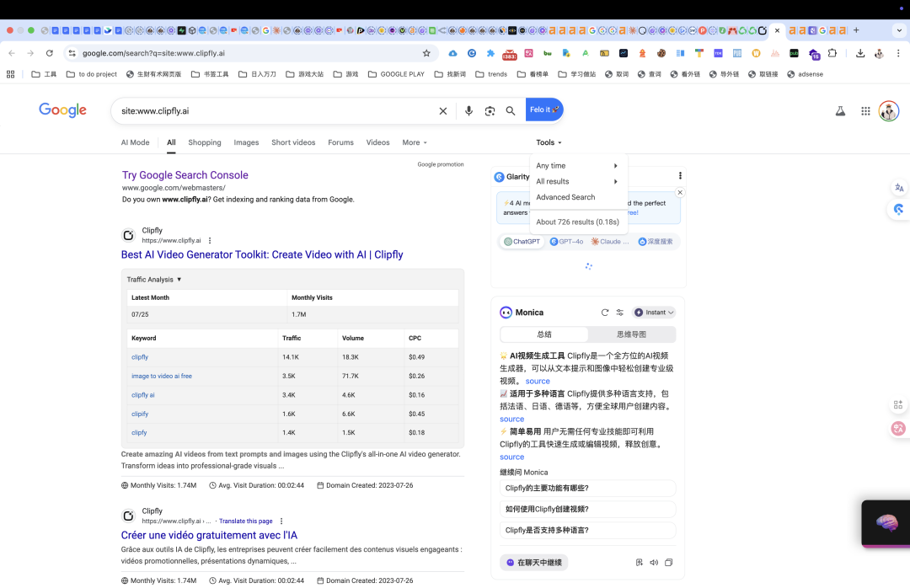Switch to the Images tab
910x588 pixels.
246,142
